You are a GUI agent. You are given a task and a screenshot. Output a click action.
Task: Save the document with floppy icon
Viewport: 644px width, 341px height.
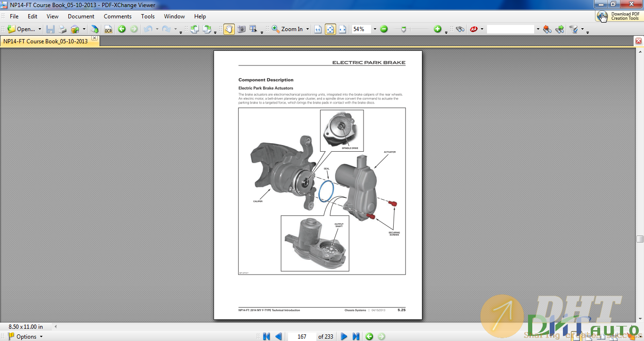(50, 29)
